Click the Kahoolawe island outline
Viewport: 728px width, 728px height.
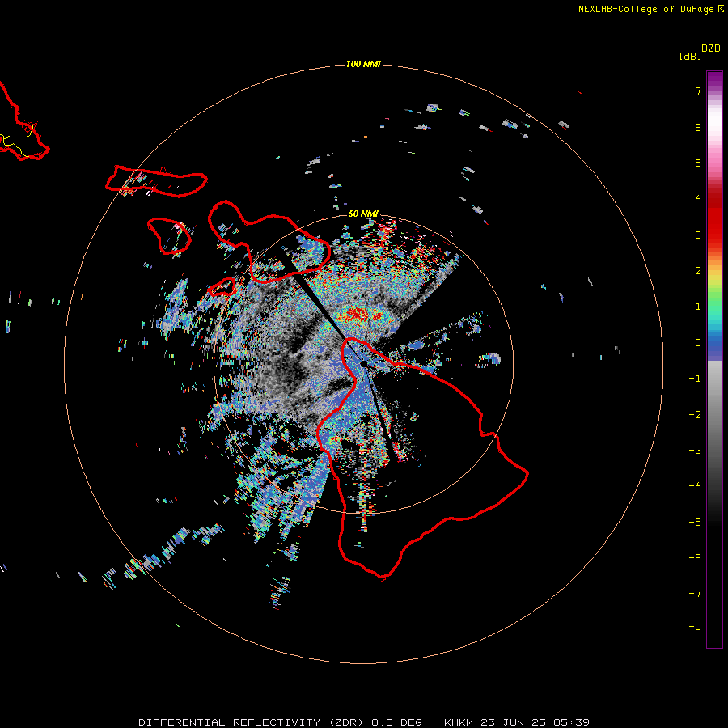[x=222, y=287]
